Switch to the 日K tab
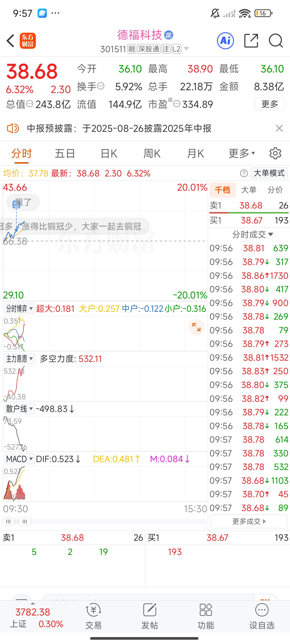 point(109,153)
